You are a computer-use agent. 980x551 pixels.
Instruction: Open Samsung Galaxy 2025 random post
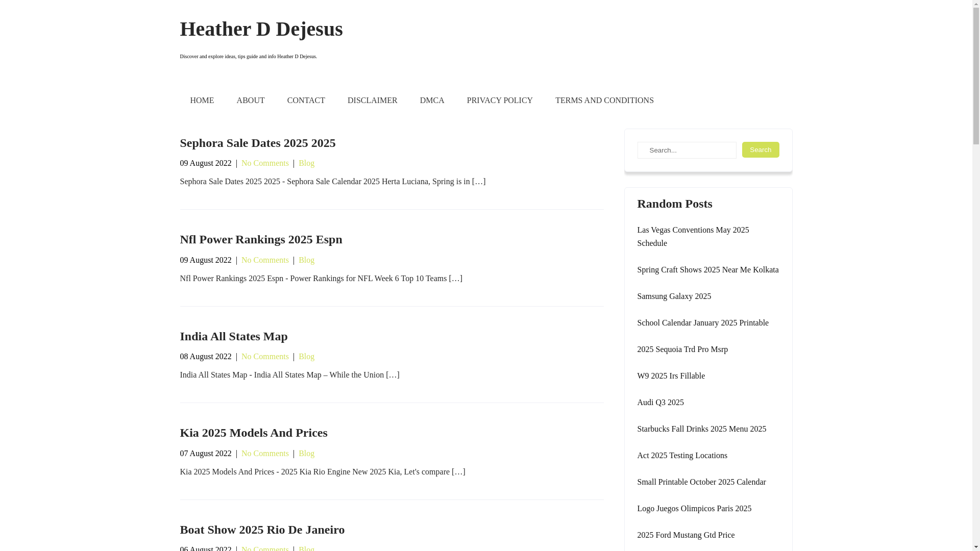(x=674, y=296)
